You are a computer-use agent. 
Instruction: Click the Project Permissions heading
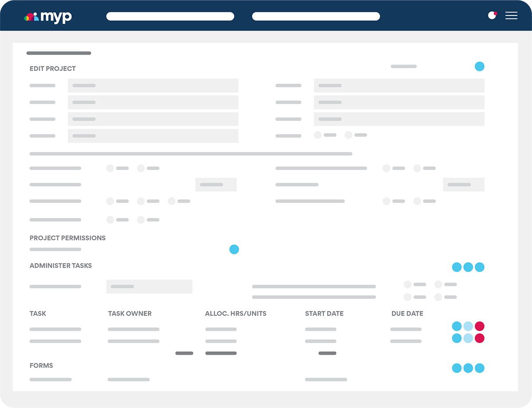[68, 238]
